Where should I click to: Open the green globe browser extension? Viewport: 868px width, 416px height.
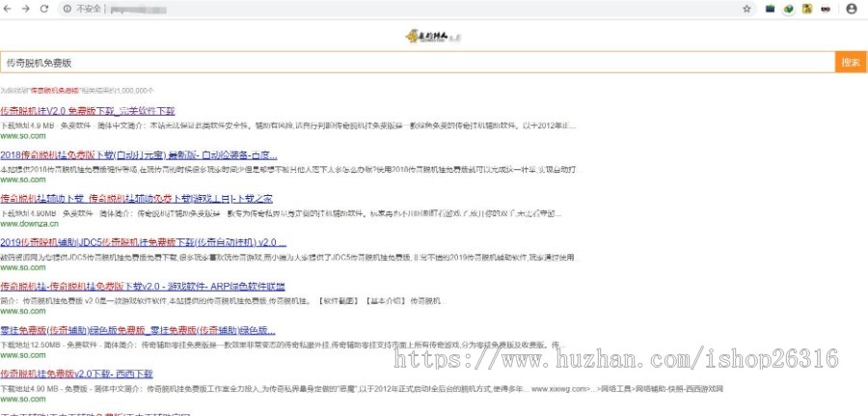point(789,9)
